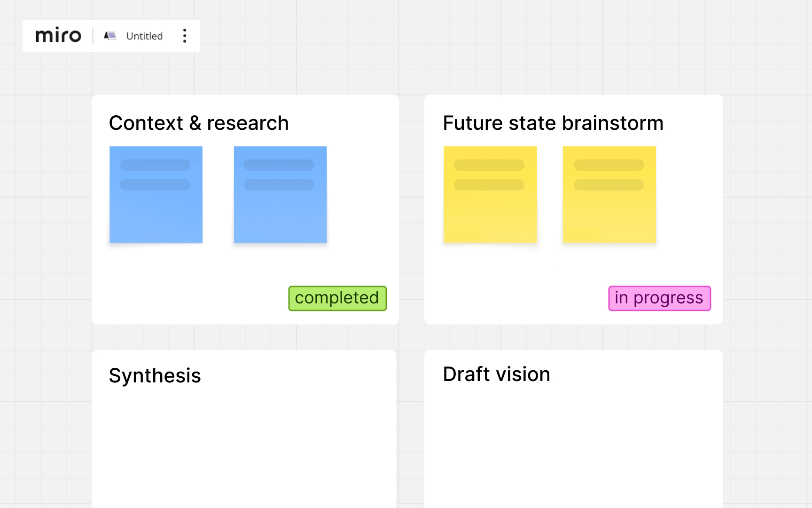The width and height of the screenshot is (812, 508).
Task: Click the green completed tag
Action: 337,298
